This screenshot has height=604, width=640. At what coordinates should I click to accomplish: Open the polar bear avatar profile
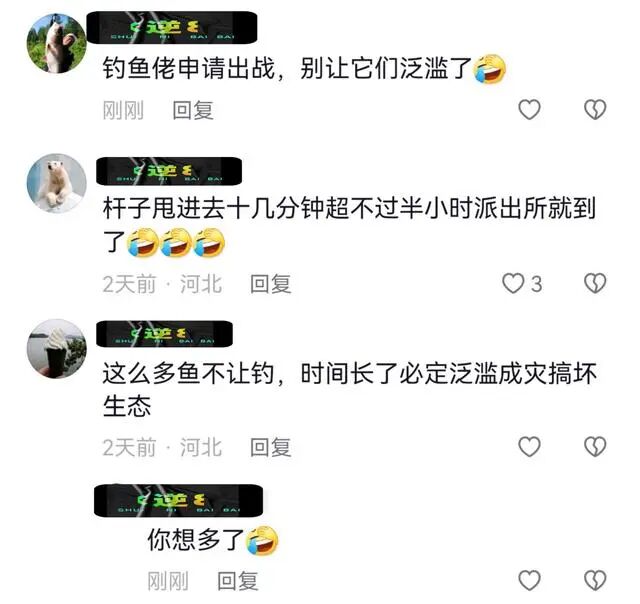pyautogui.click(x=57, y=183)
